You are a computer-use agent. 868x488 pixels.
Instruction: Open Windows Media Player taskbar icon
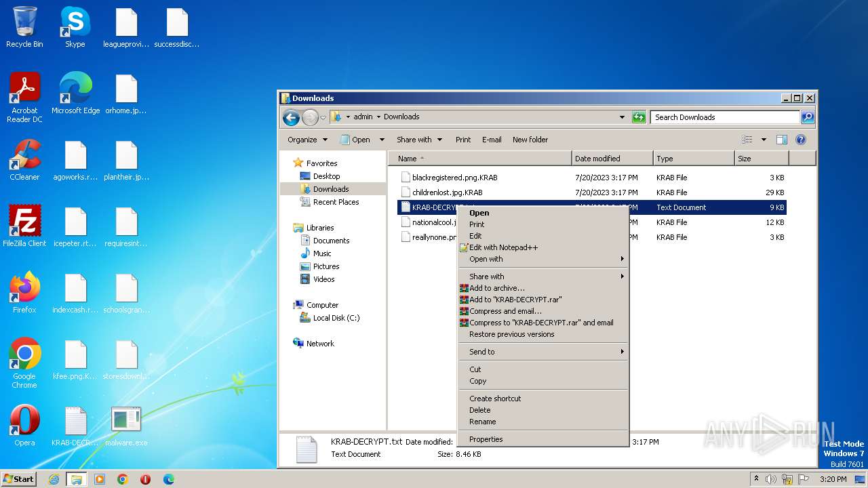(99, 479)
